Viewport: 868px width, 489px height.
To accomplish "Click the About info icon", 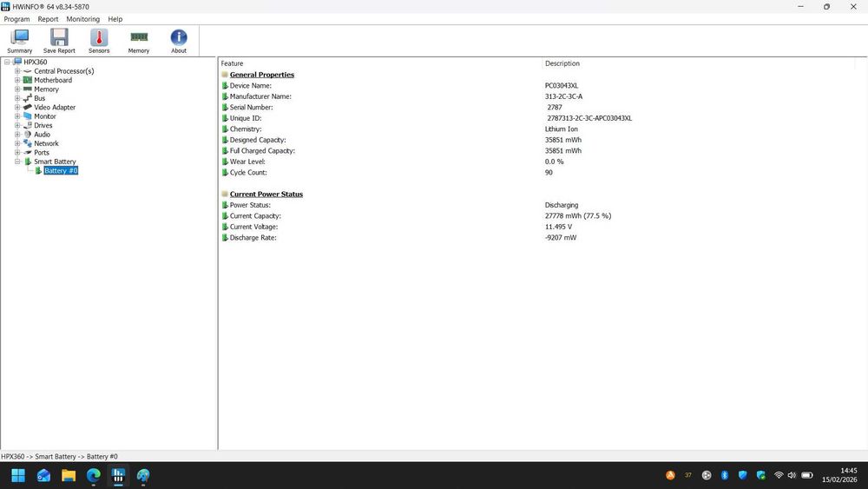I will pyautogui.click(x=178, y=37).
